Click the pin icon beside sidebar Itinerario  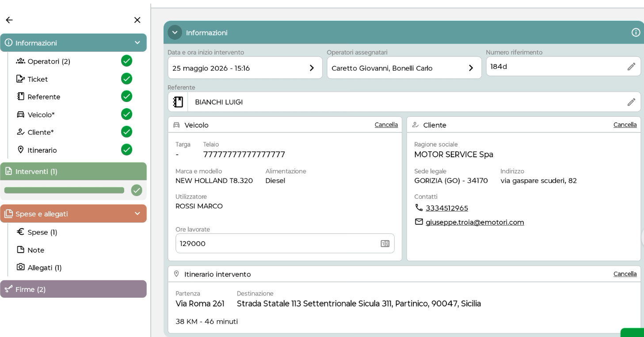20,149
